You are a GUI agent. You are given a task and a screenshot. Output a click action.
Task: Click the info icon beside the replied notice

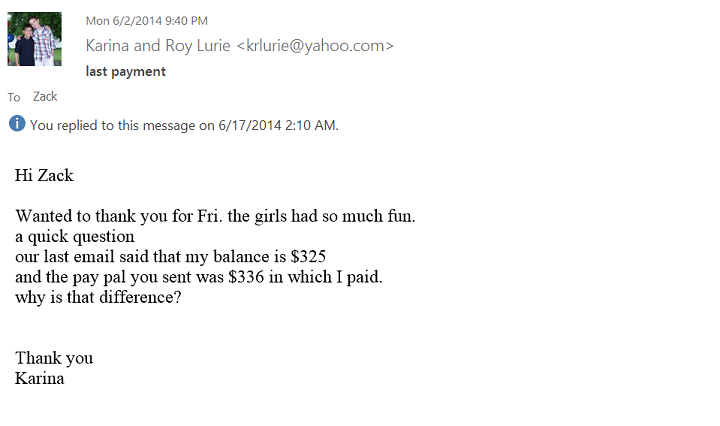17,124
